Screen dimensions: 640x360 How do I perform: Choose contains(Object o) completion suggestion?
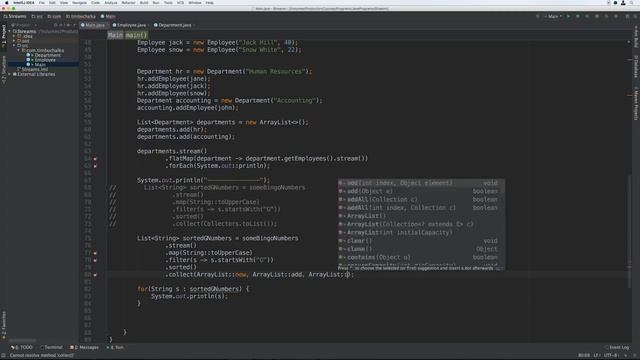tap(421, 257)
